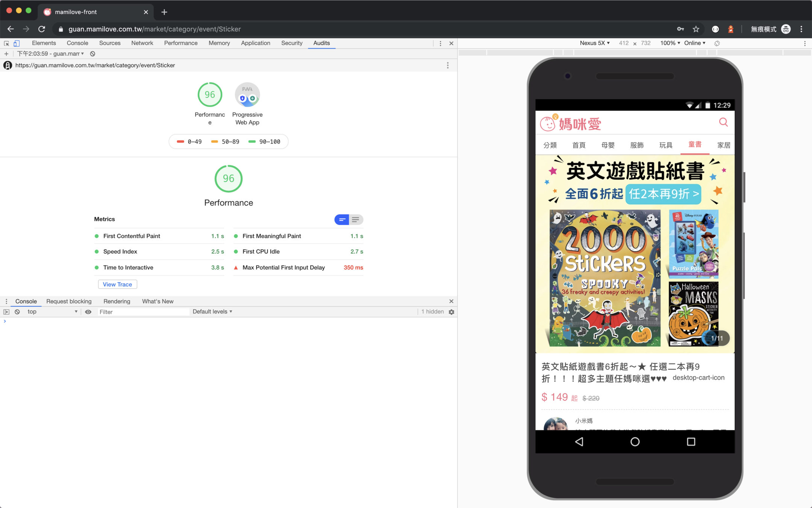Toggle the live expression eye icon
This screenshot has width=812, height=508.
[x=88, y=312]
